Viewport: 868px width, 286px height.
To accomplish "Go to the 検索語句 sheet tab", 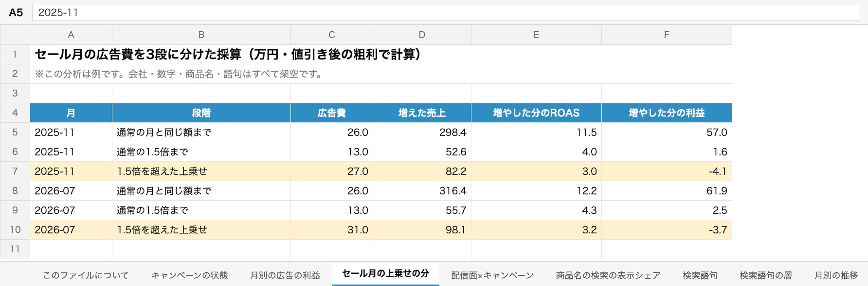I will point(700,275).
